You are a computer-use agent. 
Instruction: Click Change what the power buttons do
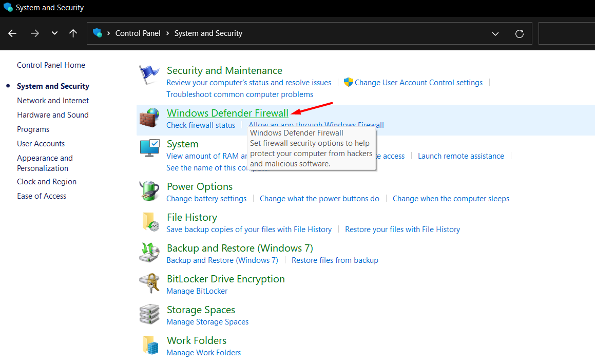click(319, 199)
